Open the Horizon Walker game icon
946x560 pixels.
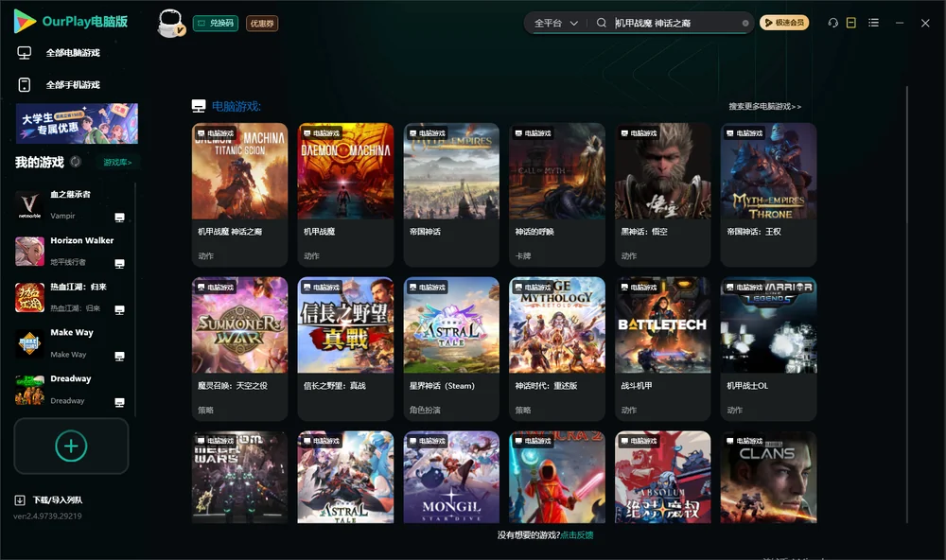(29, 251)
